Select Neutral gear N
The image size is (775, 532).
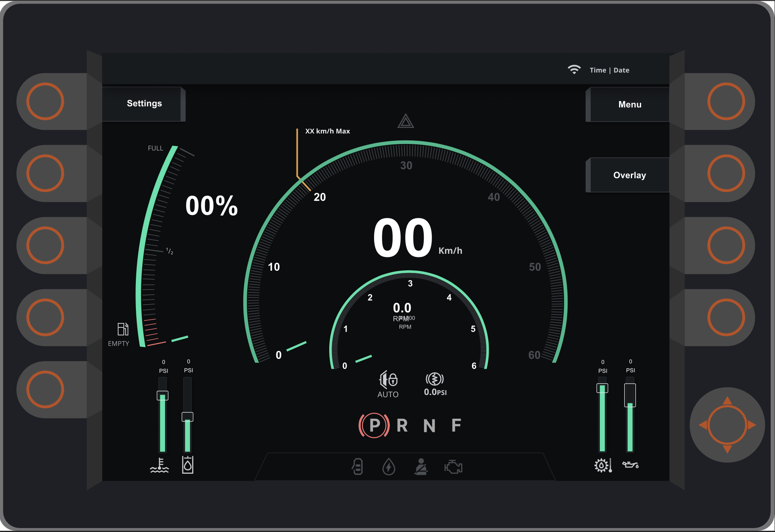(429, 426)
